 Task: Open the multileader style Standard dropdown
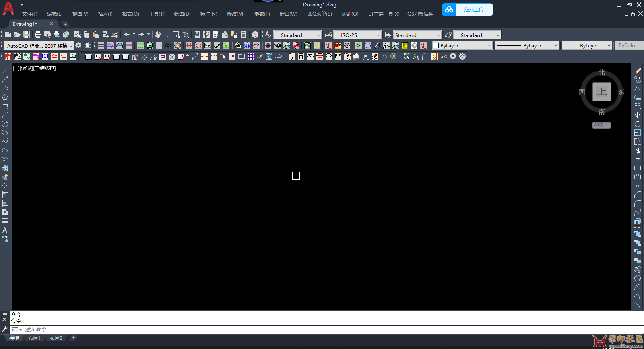(x=477, y=35)
